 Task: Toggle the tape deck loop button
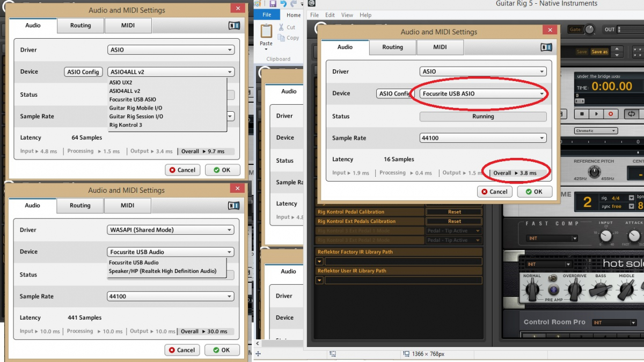(x=631, y=114)
